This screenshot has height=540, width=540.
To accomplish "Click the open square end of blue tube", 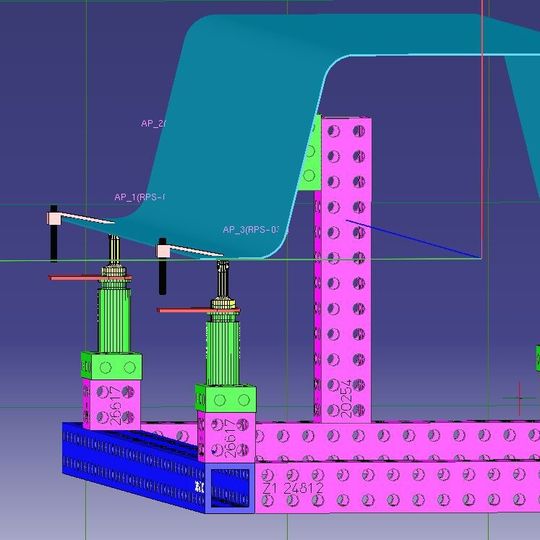I will 230,488.
